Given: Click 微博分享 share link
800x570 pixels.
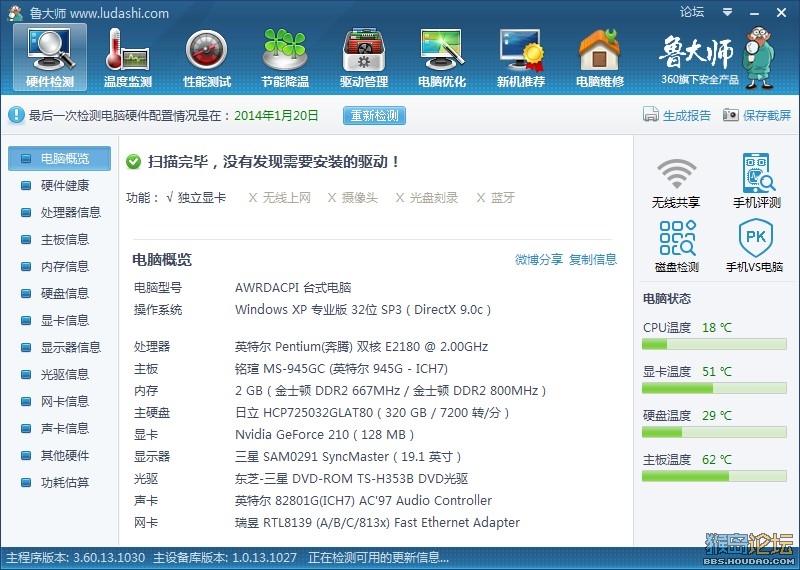Looking at the screenshot, I should coord(539,259).
